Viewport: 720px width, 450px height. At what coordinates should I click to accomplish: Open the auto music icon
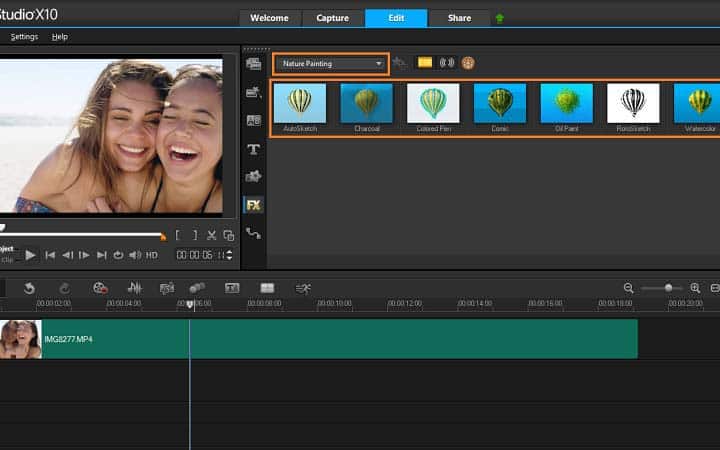pyautogui.click(x=167, y=288)
